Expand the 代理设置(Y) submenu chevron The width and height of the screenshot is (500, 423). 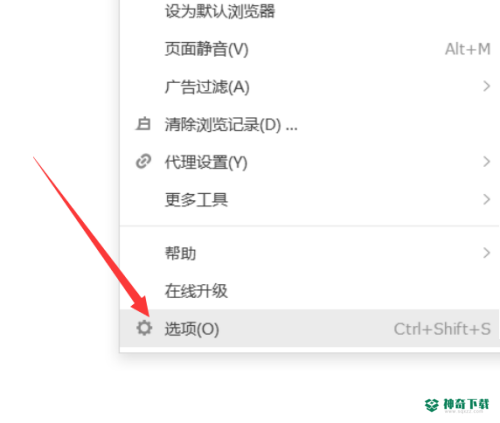coord(487,162)
